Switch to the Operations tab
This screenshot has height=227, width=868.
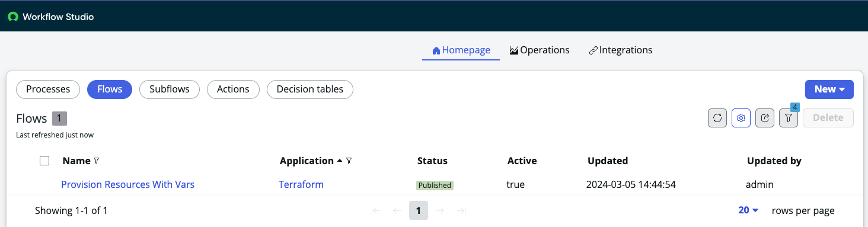pos(540,50)
